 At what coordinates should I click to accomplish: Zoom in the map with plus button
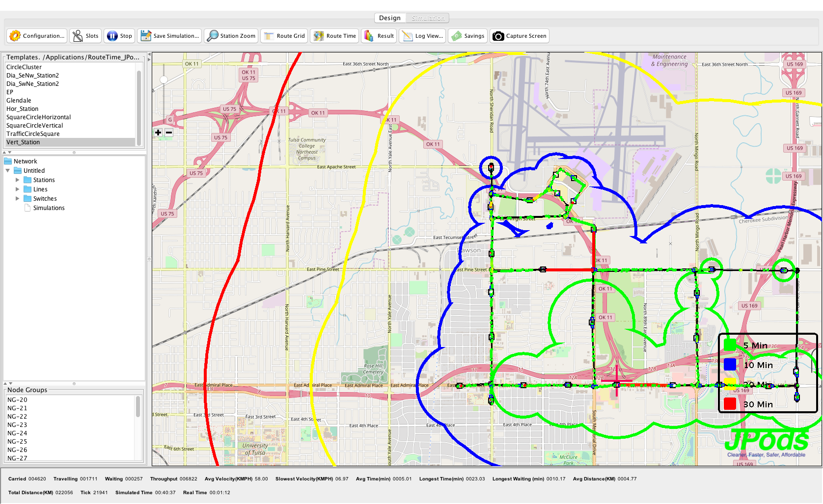[158, 133]
